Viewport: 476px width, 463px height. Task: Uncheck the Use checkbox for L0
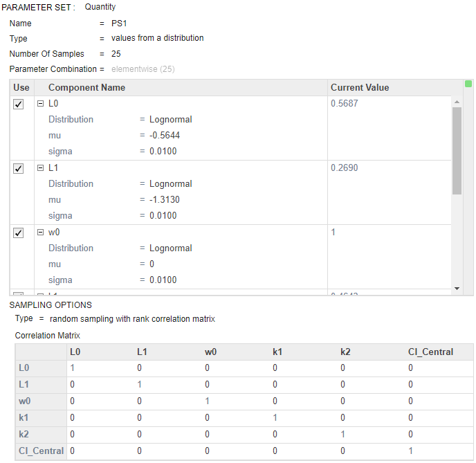pyautogui.click(x=19, y=104)
